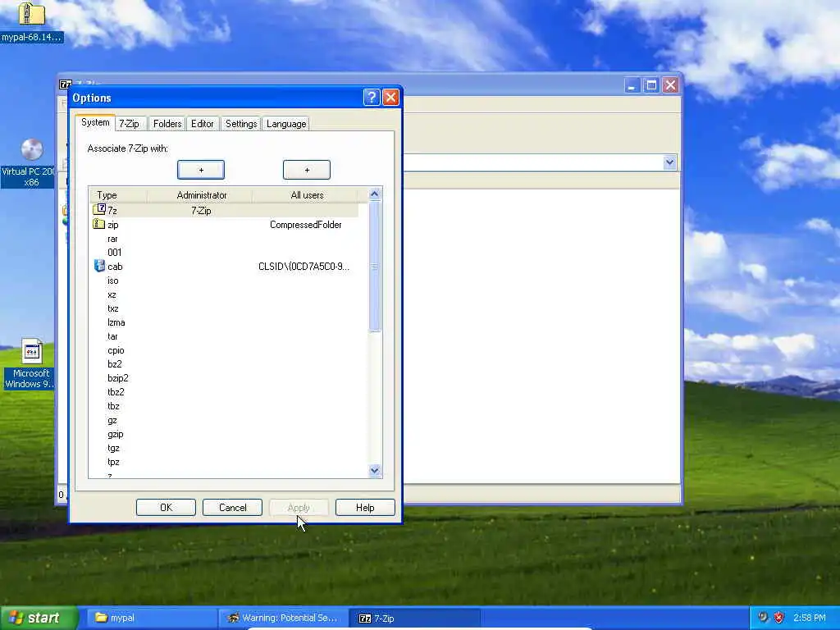Click the list scrollbar down arrow
Image resolution: width=840 pixels, height=630 pixels.
pyautogui.click(x=374, y=471)
